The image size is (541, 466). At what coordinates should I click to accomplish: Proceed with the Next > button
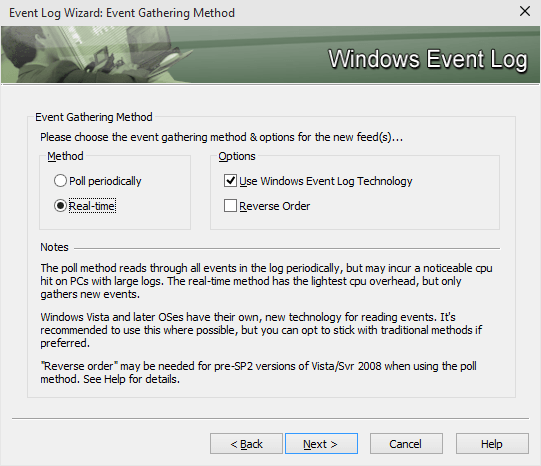point(321,444)
